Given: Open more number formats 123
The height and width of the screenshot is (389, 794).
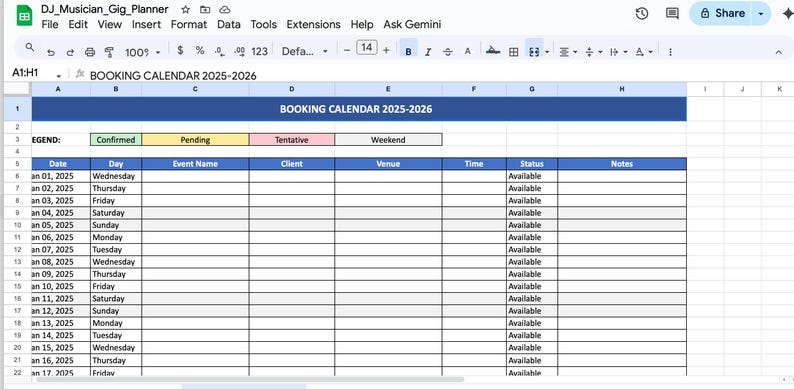Looking at the screenshot, I should (259, 51).
